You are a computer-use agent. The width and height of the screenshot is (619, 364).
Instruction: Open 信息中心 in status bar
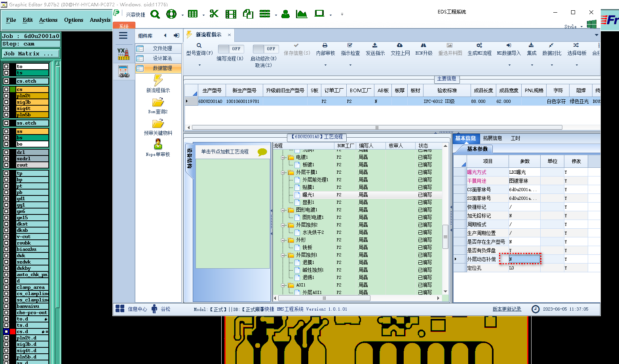pyautogui.click(x=131, y=309)
